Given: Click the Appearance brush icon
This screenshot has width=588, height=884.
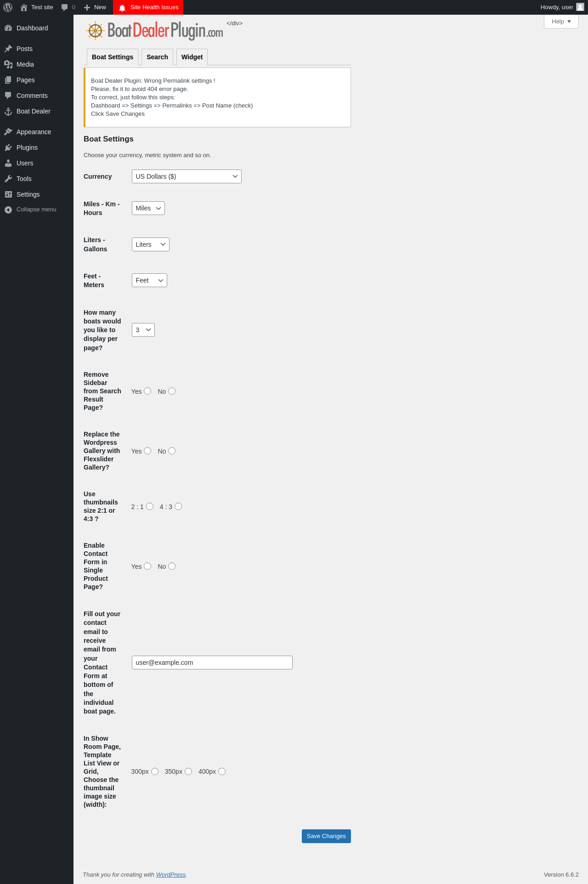Looking at the screenshot, I should coord(8,132).
